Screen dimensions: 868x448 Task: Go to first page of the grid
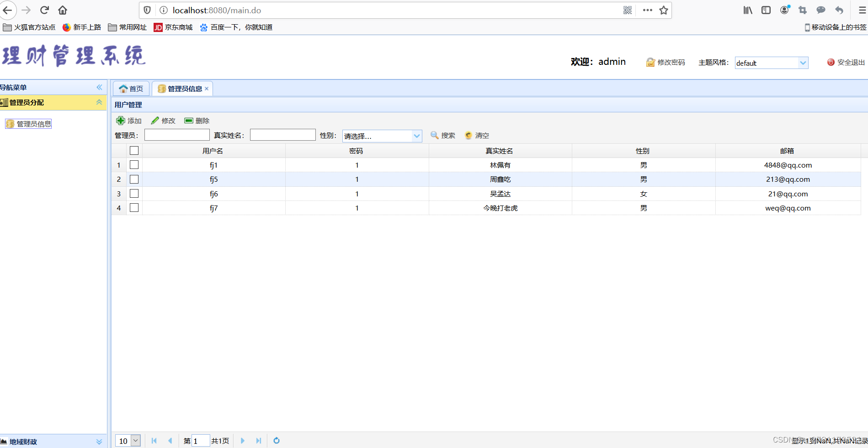(154, 441)
